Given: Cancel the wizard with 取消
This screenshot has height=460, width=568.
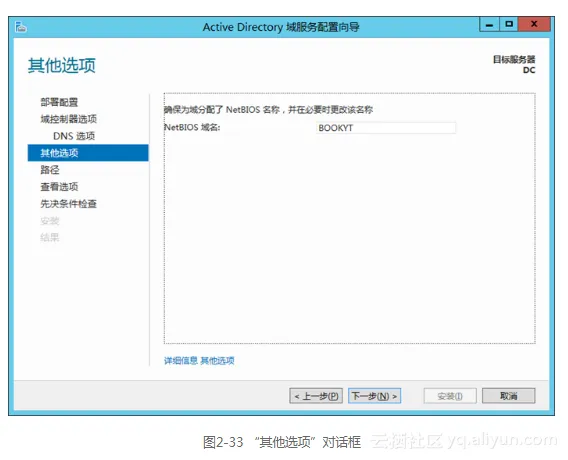Looking at the screenshot, I should pyautogui.click(x=509, y=396).
